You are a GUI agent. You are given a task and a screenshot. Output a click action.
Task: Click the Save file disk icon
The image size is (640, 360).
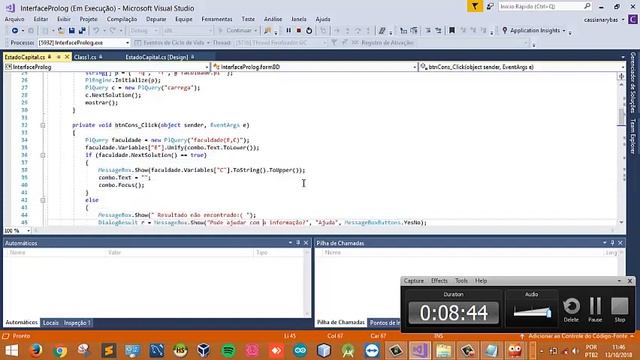coord(72,31)
